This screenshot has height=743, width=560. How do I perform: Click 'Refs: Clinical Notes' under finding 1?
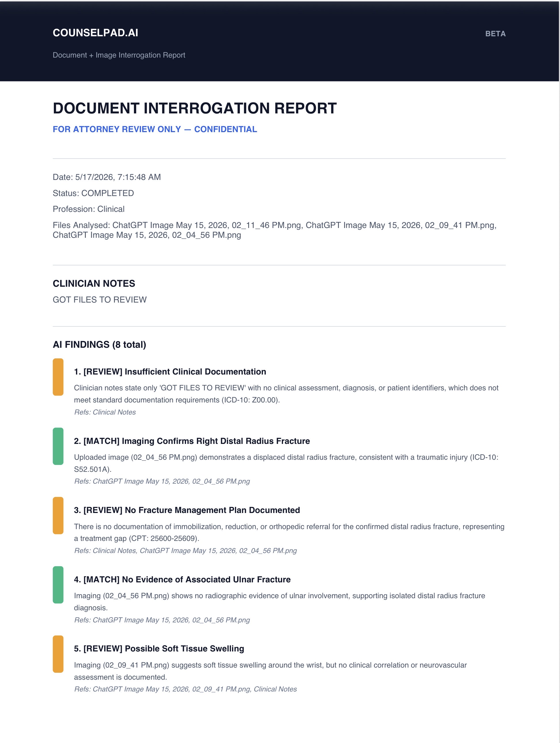[x=105, y=412]
